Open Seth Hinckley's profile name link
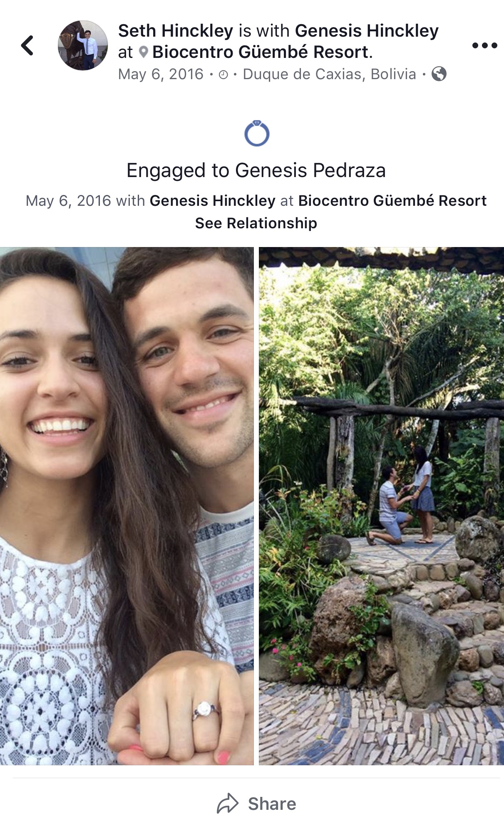Screen dimensions: 504x824 coord(176,31)
